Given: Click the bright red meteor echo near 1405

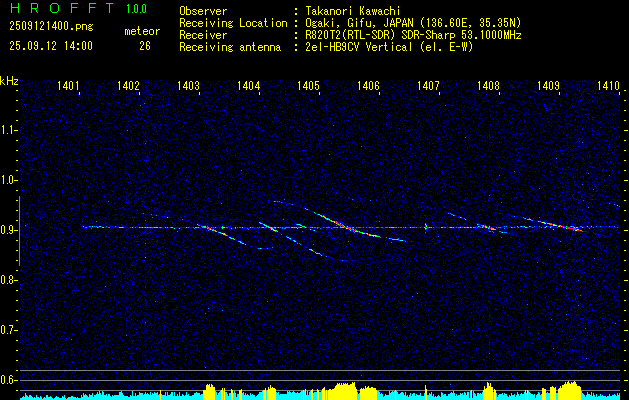Looking at the screenshot, I should [x=346, y=226].
